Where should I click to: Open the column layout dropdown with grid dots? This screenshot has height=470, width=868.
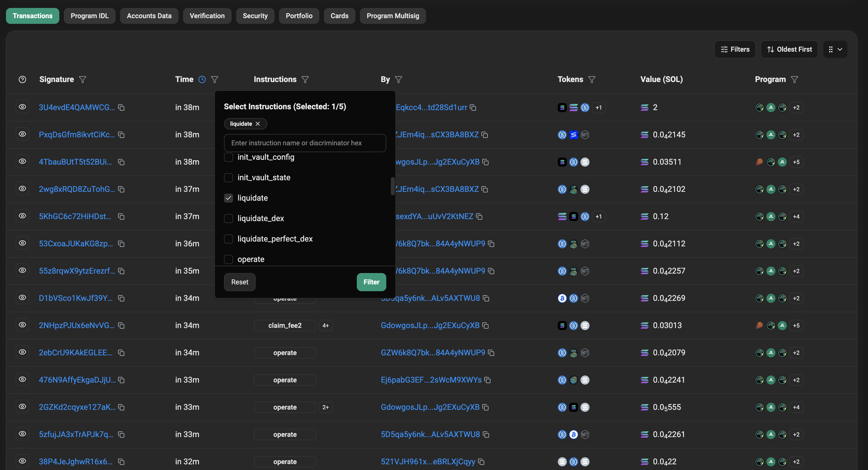pyautogui.click(x=835, y=50)
